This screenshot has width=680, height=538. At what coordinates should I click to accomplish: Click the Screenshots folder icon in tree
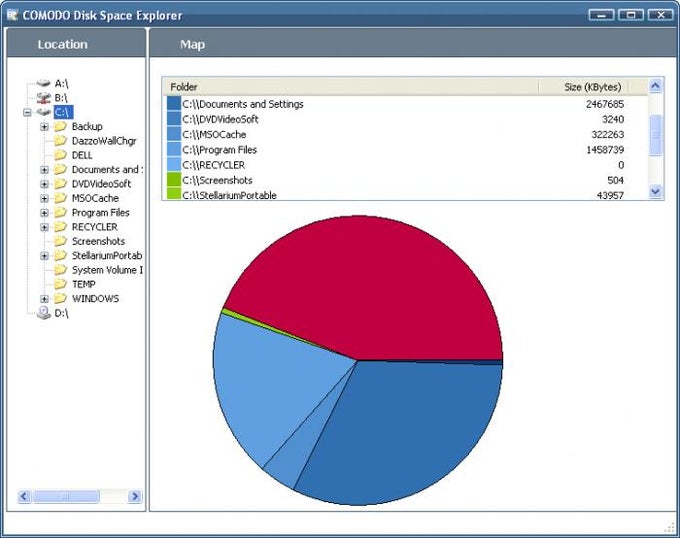click(x=60, y=241)
